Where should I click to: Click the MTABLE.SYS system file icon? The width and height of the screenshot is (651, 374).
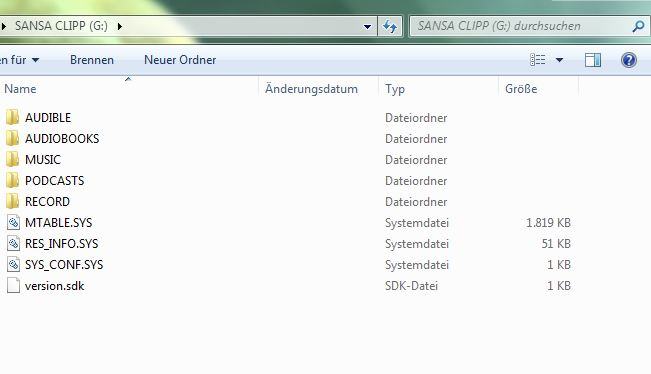(x=13, y=222)
